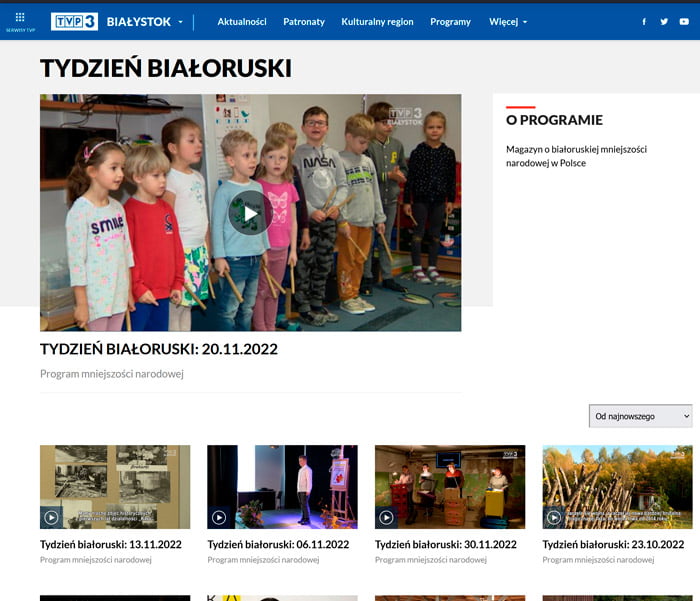Open the 'Od najnowszego' sort dropdown
Viewport: 700px width, 601px height.
coord(640,416)
